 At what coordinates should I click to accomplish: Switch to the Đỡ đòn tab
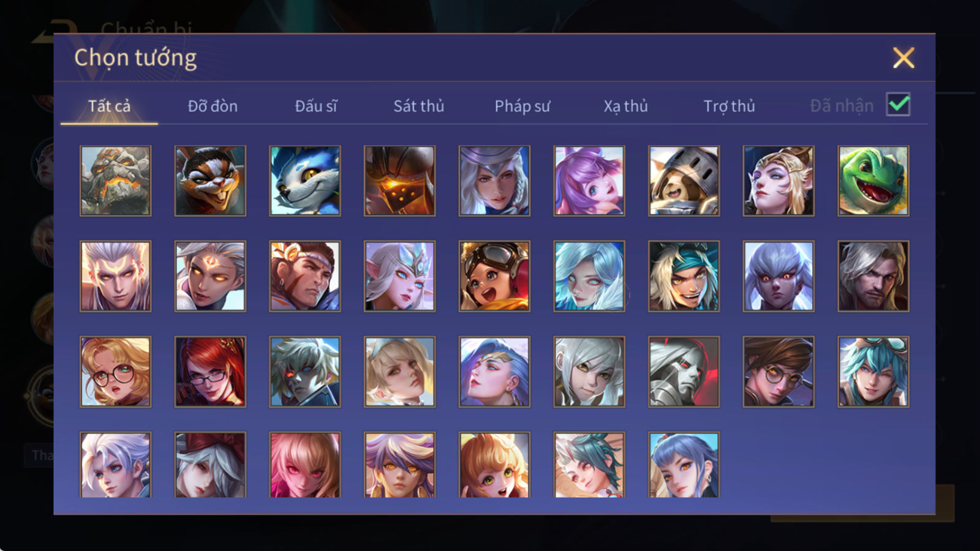213,106
